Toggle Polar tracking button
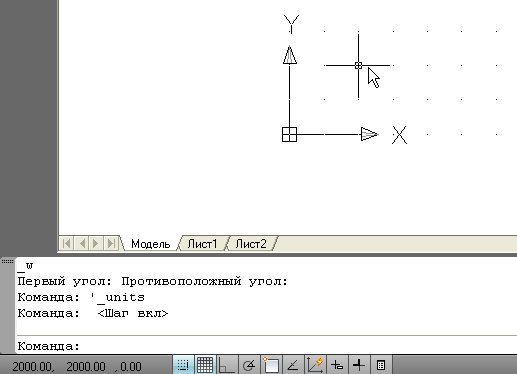Image resolution: width=517 pixels, height=374 pixels. [249, 365]
